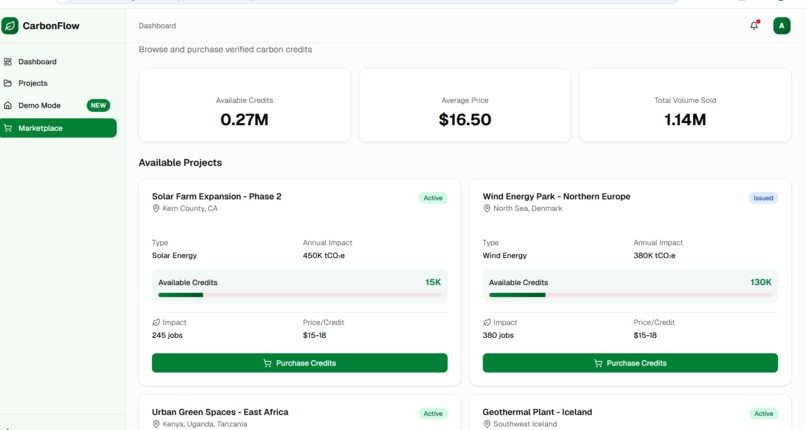
Task: Click the Demo Mode home icon
Action: click(8, 105)
